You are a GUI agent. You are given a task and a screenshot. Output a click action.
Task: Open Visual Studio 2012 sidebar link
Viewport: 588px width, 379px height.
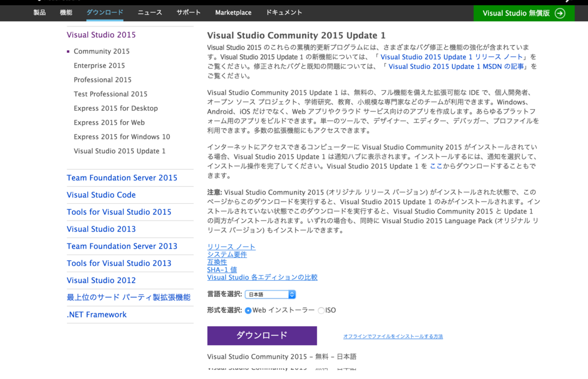[x=101, y=280]
